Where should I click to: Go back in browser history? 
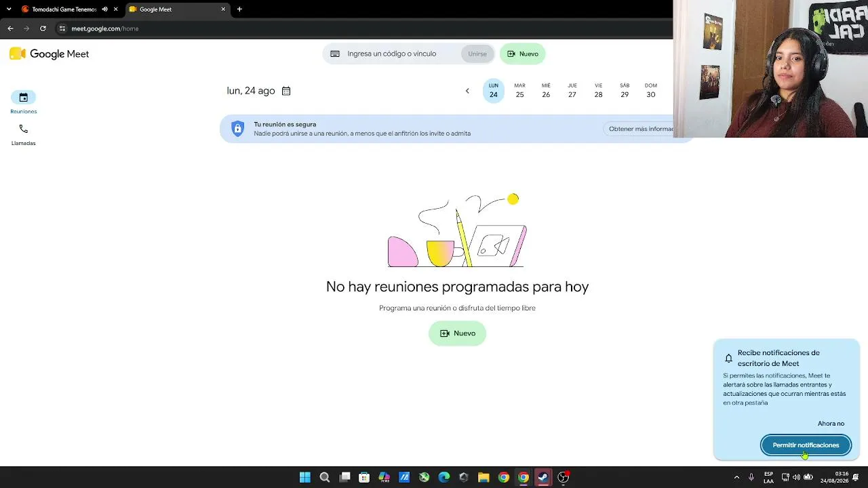pyautogui.click(x=10, y=28)
